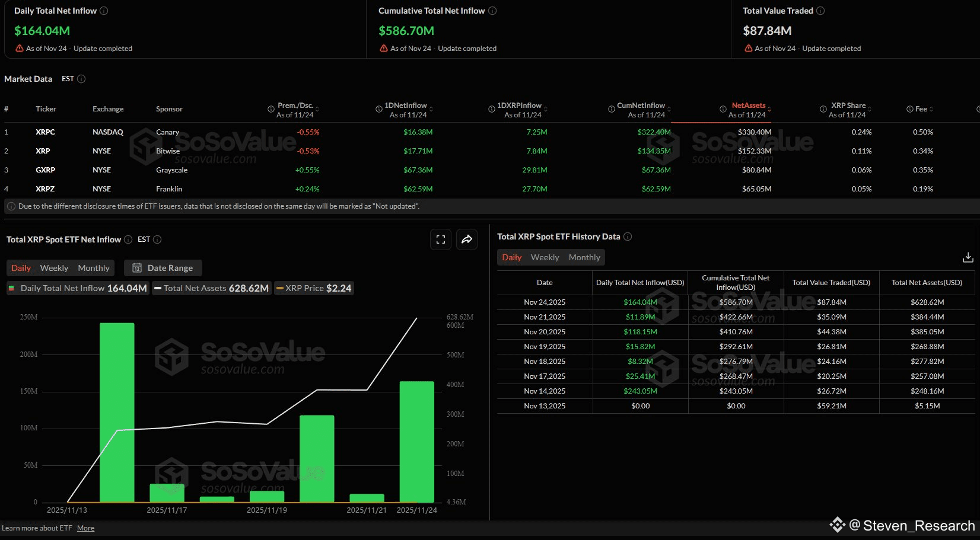Toggle Daily Total Net Inflow series legend
This screenshot has width=980, height=540.
click(78, 288)
